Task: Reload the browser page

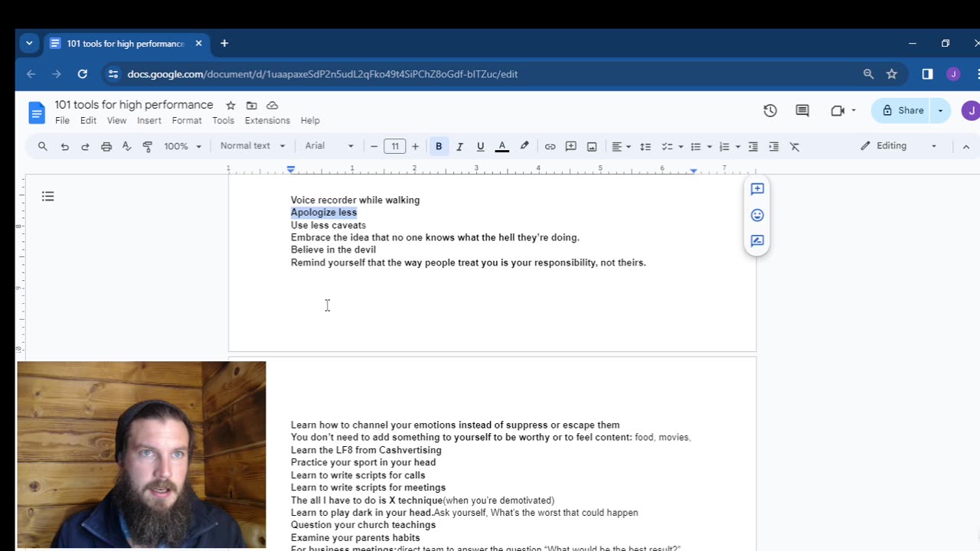Action: pyautogui.click(x=82, y=73)
